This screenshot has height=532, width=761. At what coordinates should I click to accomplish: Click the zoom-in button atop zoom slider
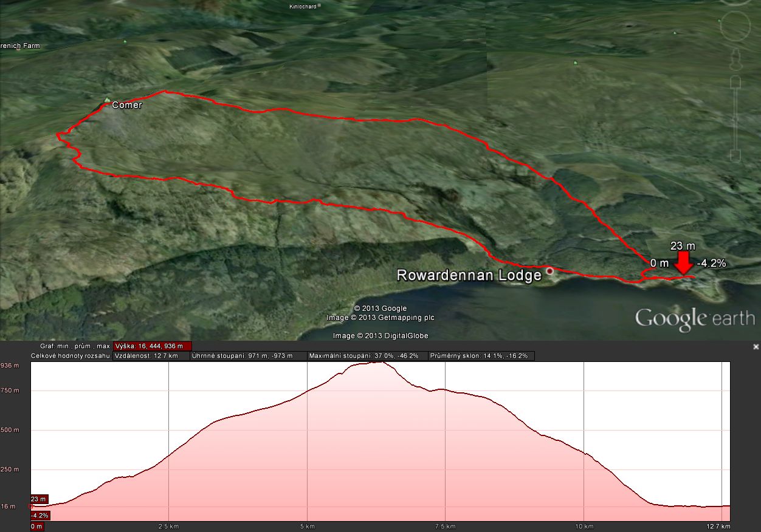735,82
